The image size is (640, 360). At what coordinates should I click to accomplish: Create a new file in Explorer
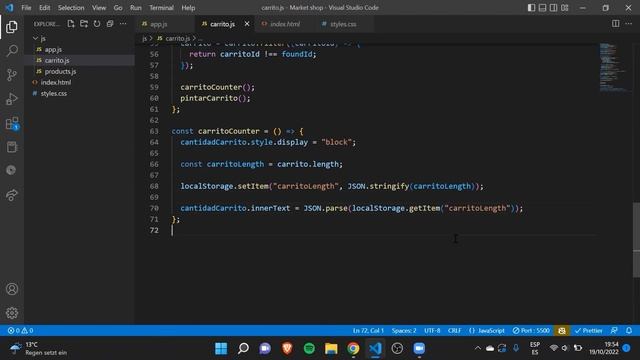71,24
